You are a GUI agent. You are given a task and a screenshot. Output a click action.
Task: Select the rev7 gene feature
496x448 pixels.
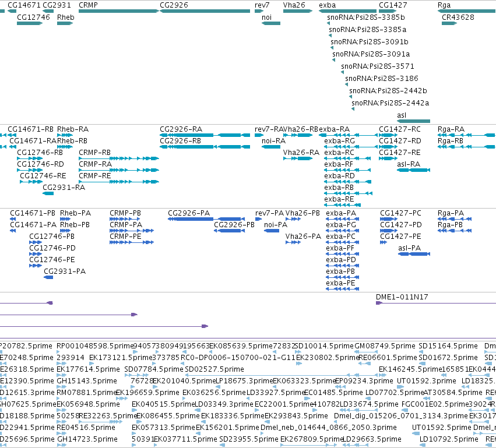tap(259, 11)
